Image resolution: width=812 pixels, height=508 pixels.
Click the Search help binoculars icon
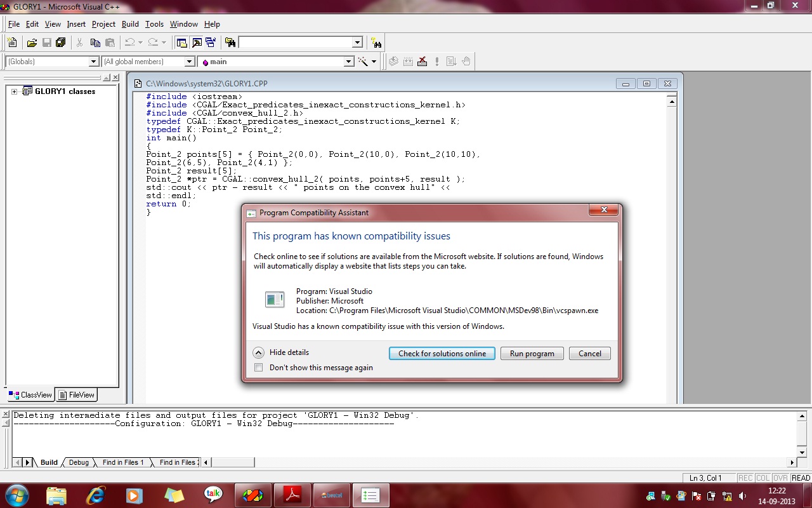tap(376, 43)
